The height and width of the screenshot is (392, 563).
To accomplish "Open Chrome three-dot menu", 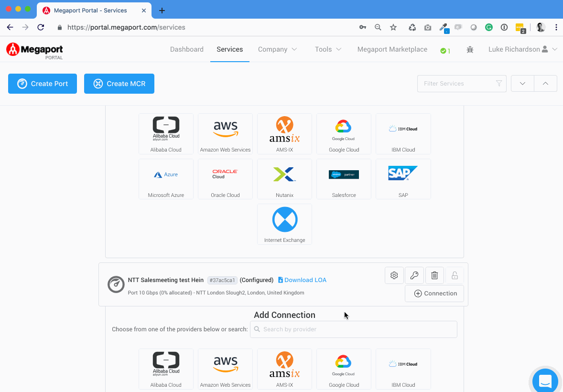I will click(556, 27).
